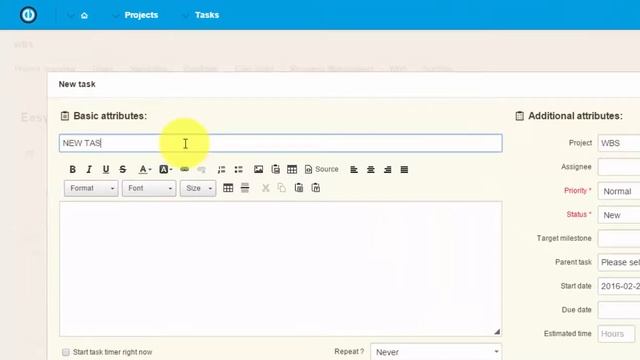Open the Projects menu in top bar
Viewport: 640px width, 360px height.
(141, 15)
